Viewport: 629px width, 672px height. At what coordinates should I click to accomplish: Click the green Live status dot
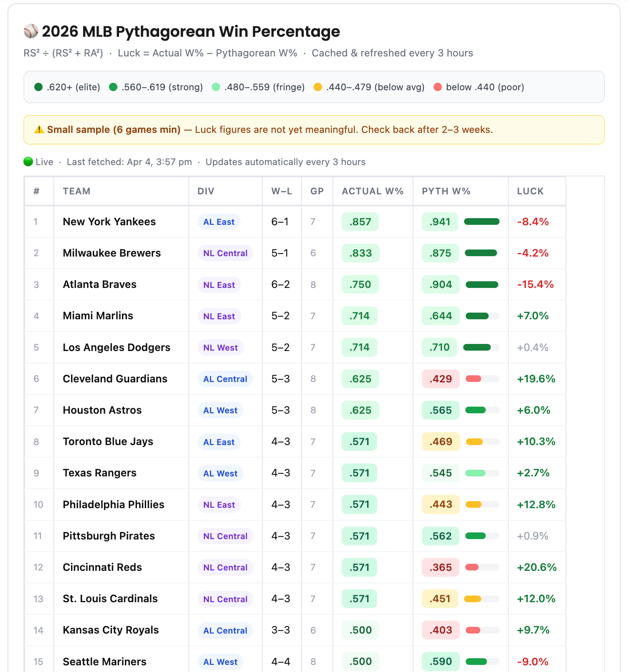click(x=28, y=162)
